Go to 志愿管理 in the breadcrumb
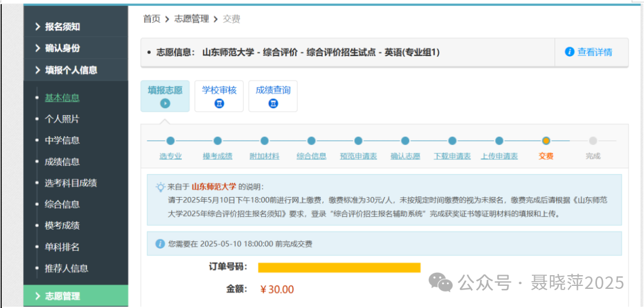Viewport: 644px width, 308px height. [192, 19]
